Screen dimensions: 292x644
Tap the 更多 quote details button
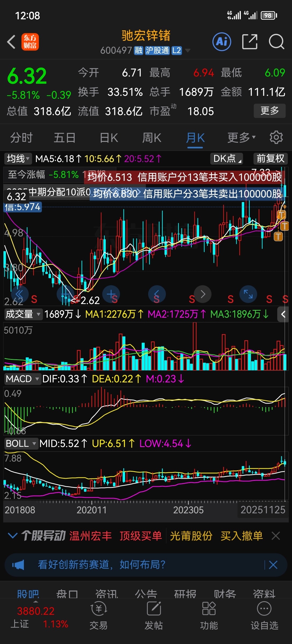tap(270, 111)
